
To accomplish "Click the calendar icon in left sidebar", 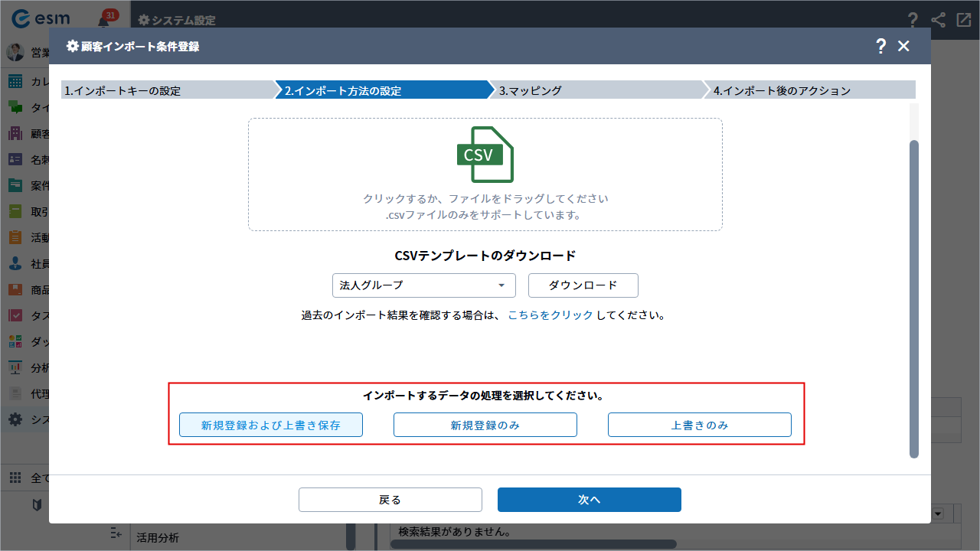I will [x=15, y=82].
